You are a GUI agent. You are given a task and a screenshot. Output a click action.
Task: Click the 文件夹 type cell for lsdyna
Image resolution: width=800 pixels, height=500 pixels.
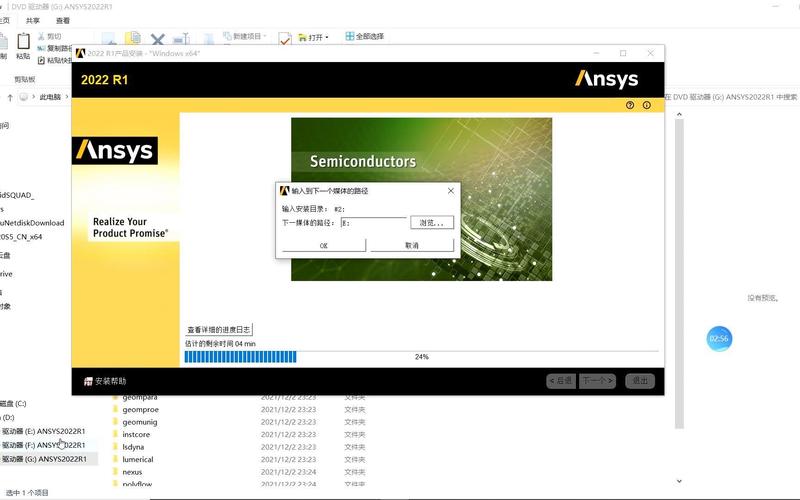pyautogui.click(x=355, y=447)
